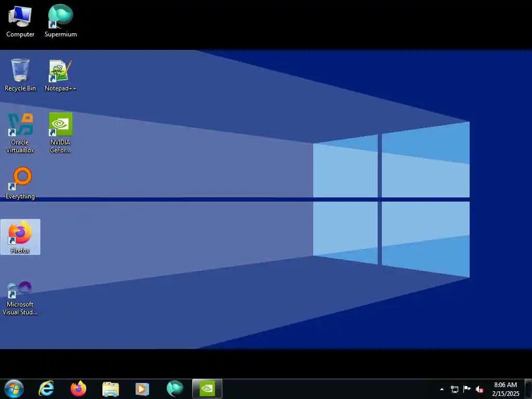Select the Microsoft Visual Studio shortcut
This screenshot has height=399, width=532.
(x=20, y=298)
